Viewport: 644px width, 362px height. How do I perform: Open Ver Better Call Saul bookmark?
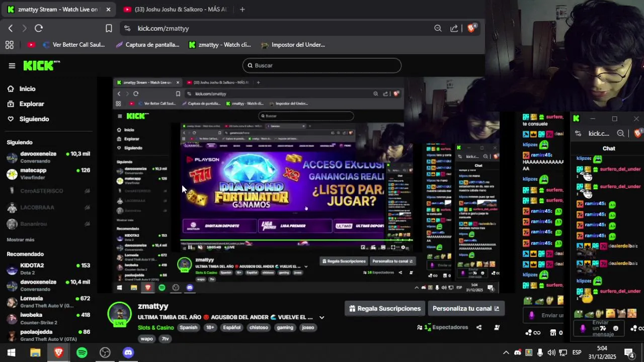point(74,45)
